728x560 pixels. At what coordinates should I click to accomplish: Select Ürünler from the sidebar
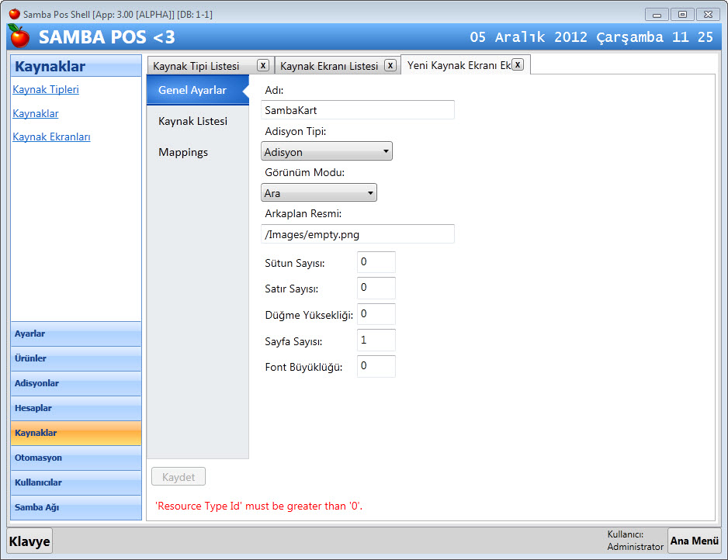[76, 358]
